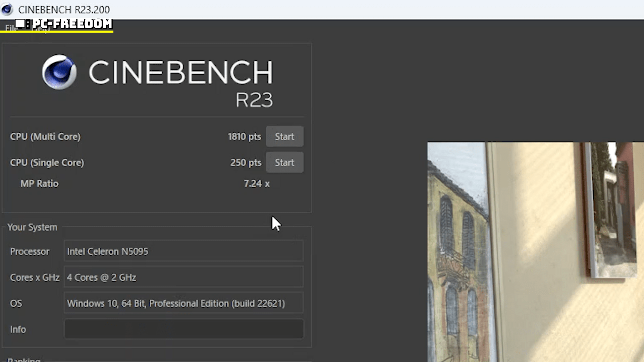The width and height of the screenshot is (644, 362).
Task: Open the Help menu behind the watermark
Action: click(x=41, y=29)
